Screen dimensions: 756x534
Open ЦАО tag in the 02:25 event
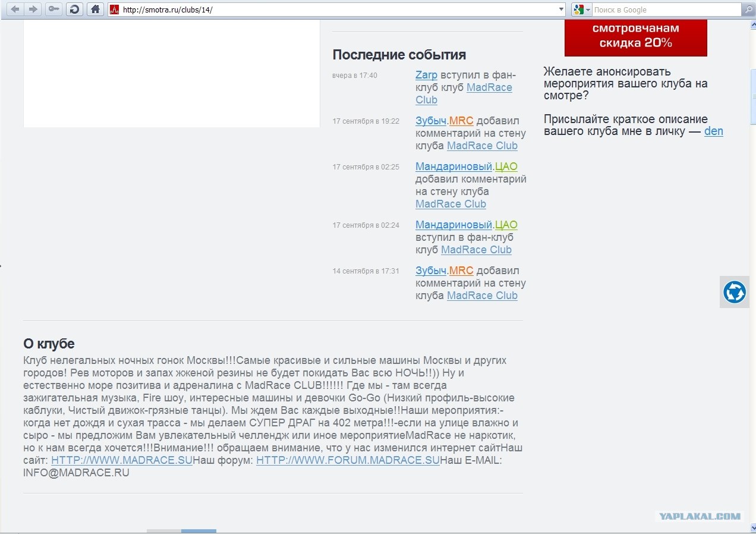click(x=506, y=167)
